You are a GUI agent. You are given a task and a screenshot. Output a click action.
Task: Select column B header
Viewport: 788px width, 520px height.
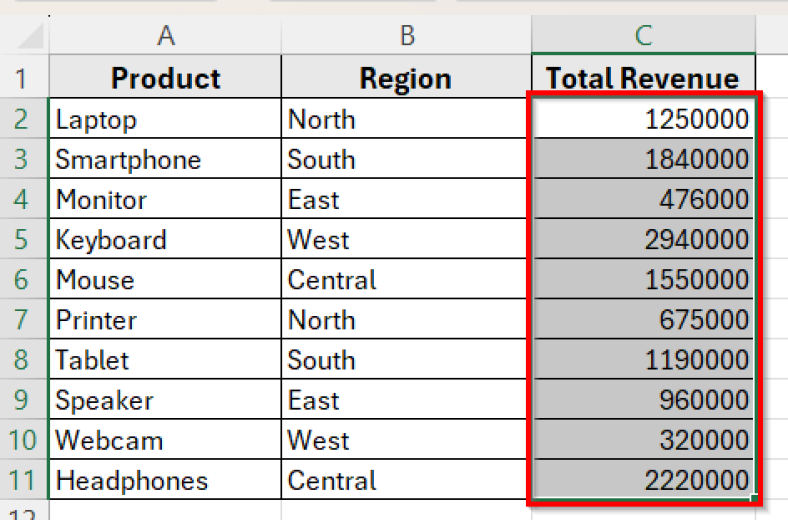[x=406, y=36]
